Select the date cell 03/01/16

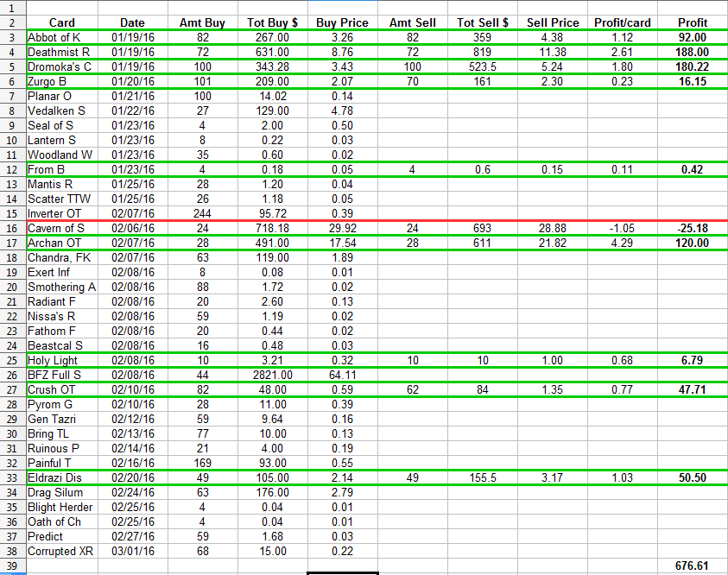click(x=132, y=551)
